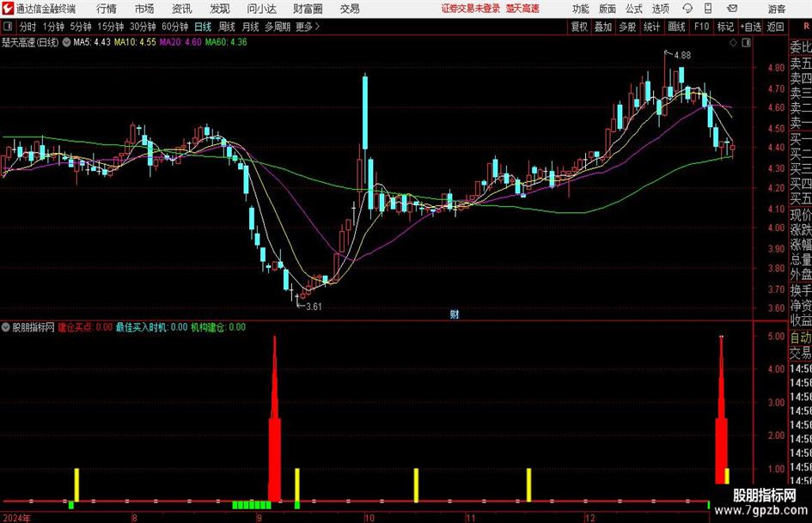Click the diamond icon at chart top-right
The height and width of the screenshot is (523, 812).
coord(733,43)
